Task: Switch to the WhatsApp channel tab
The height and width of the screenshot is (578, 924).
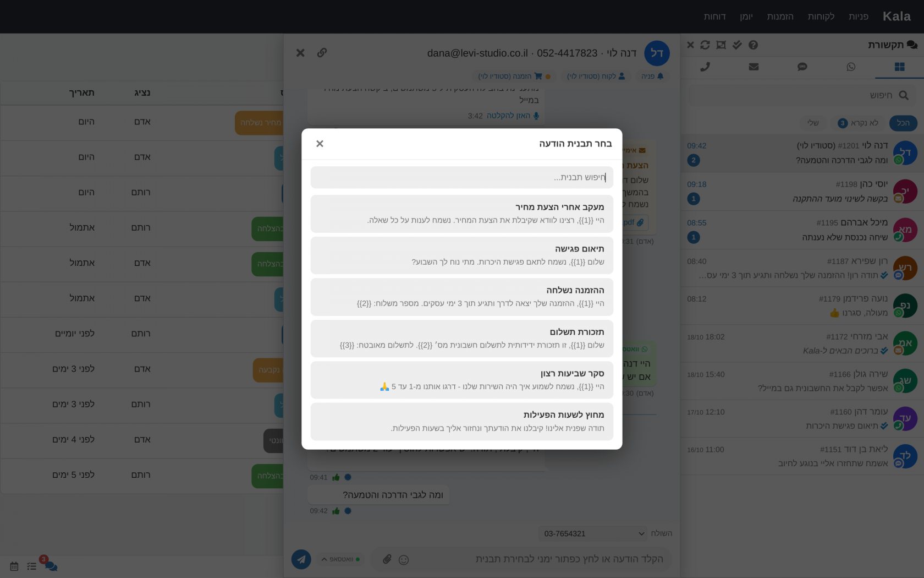Action: coord(851,67)
